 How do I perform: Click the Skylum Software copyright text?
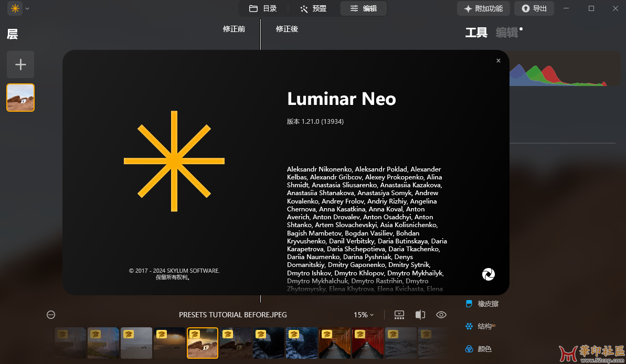point(174,274)
